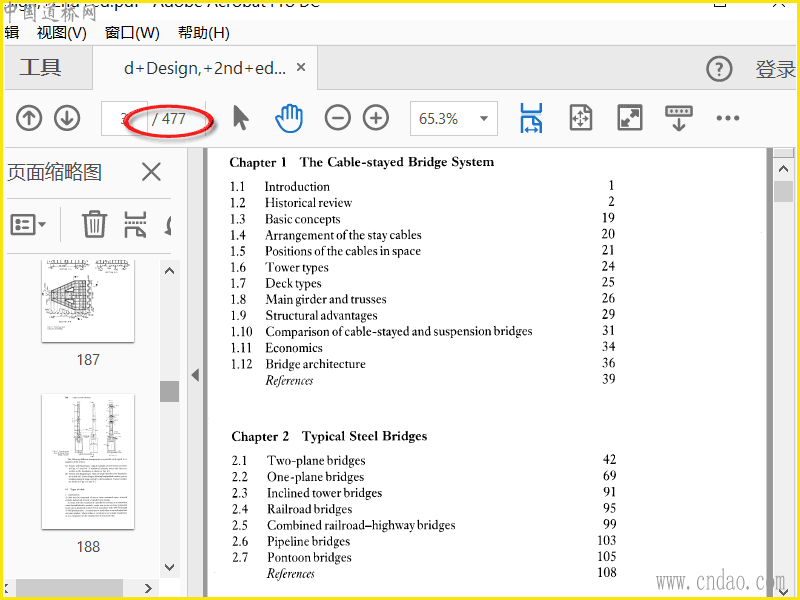Collapse the navigation pane with the triangle

coord(195,375)
